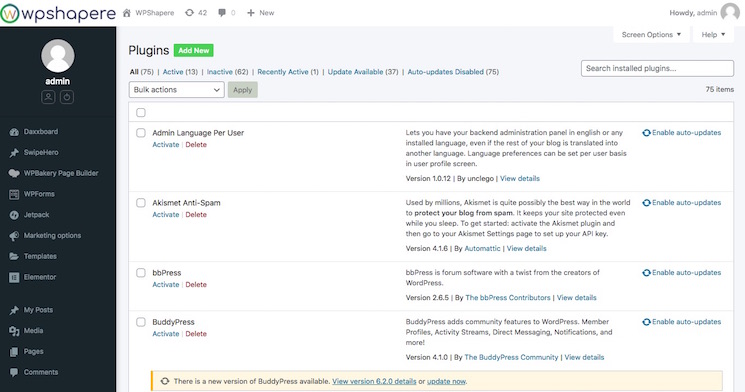Enable auto-updates for bbPress
The image size is (745, 392).
tap(681, 273)
